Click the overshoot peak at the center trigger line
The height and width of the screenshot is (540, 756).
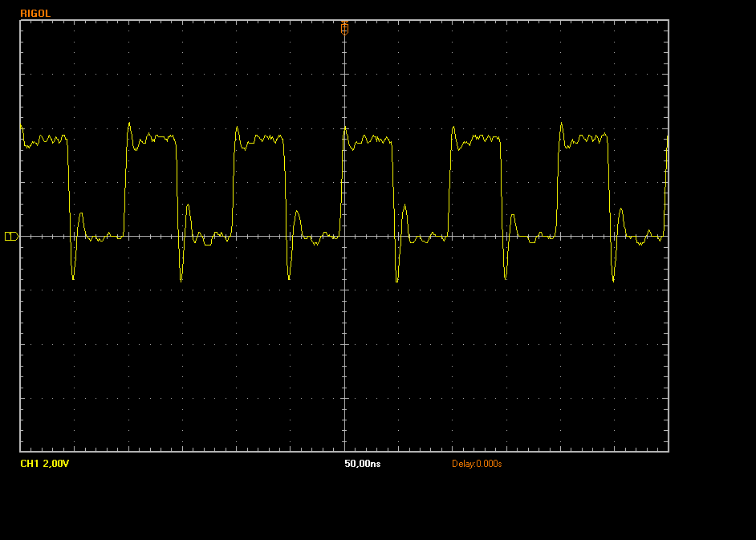(345, 128)
